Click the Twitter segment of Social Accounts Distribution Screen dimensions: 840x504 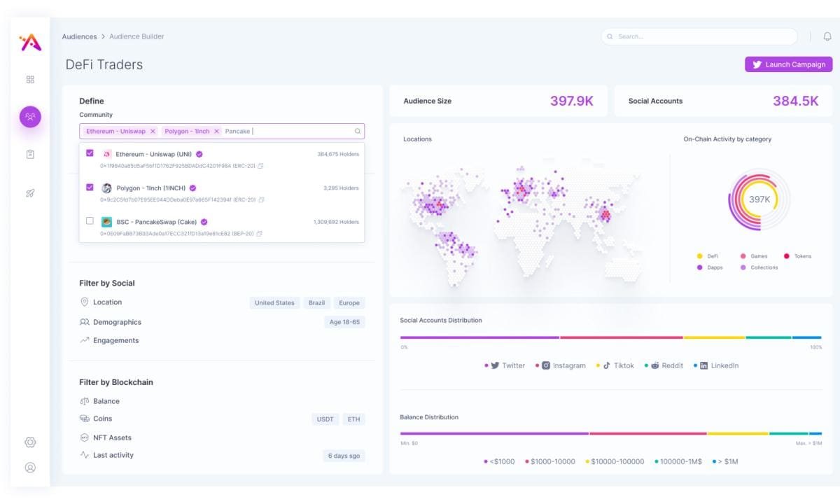click(479, 337)
